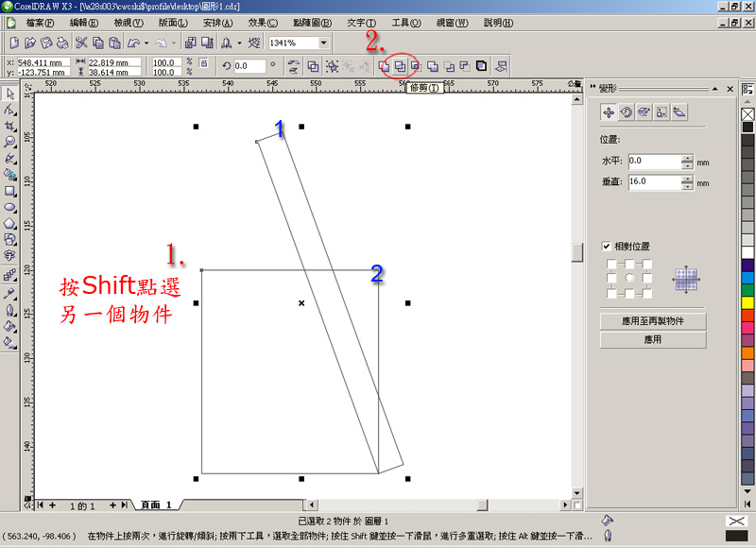Image resolution: width=756 pixels, height=548 pixels.
Task: Select center anchor radio button
Action: pyautogui.click(x=629, y=278)
